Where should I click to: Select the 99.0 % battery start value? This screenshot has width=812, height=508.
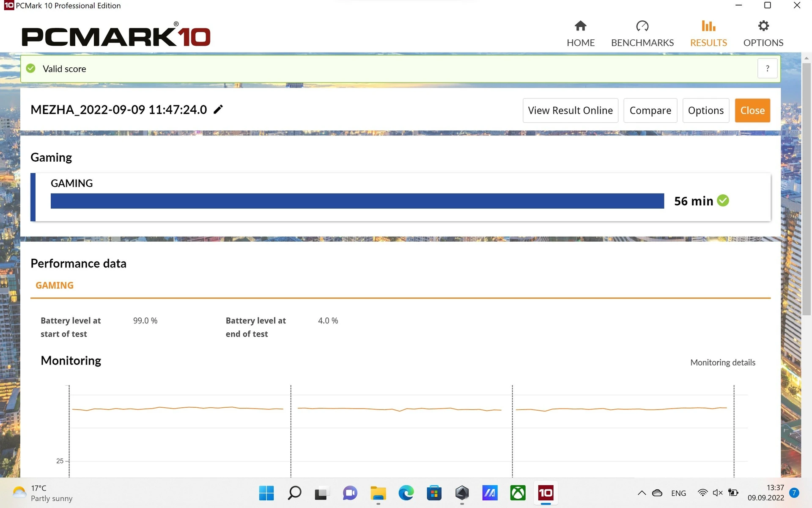click(x=145, y=321)
